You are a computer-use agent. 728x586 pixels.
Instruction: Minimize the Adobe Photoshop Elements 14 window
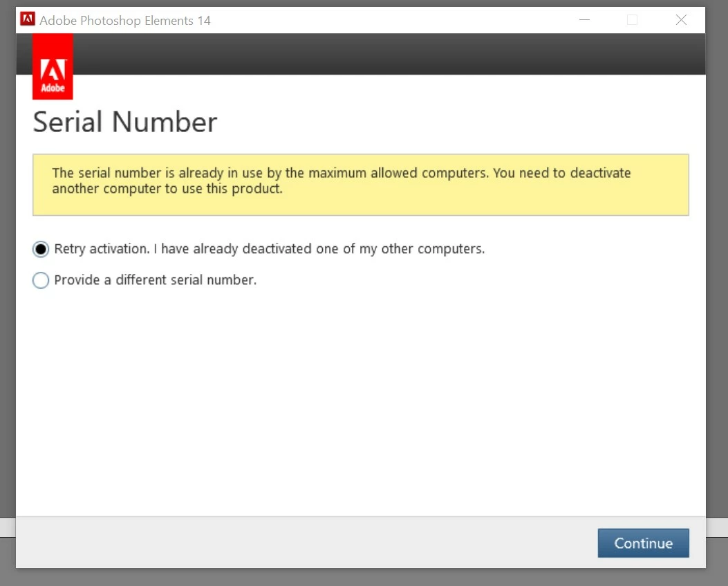pos(584,20)
